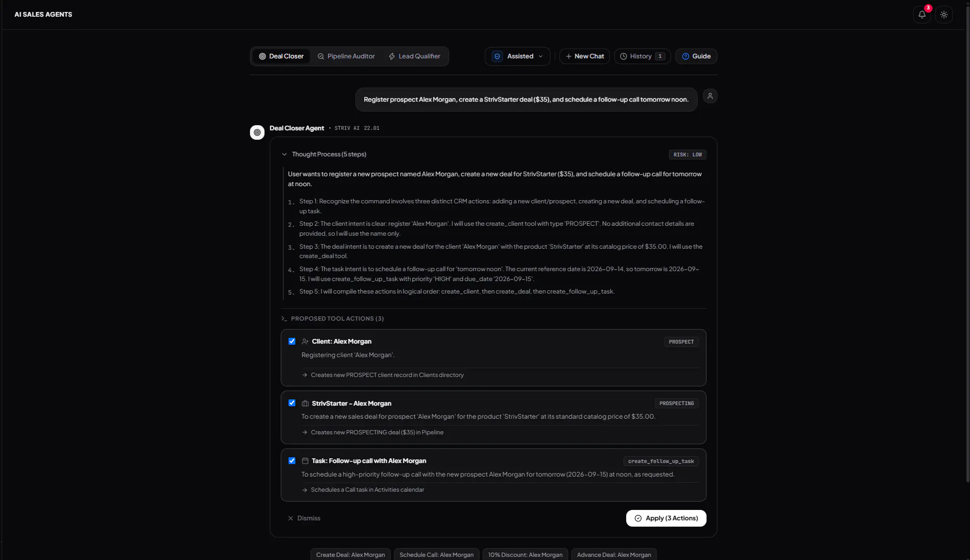Open chat History
970x560 pixels.
click(x=642, y=56)
